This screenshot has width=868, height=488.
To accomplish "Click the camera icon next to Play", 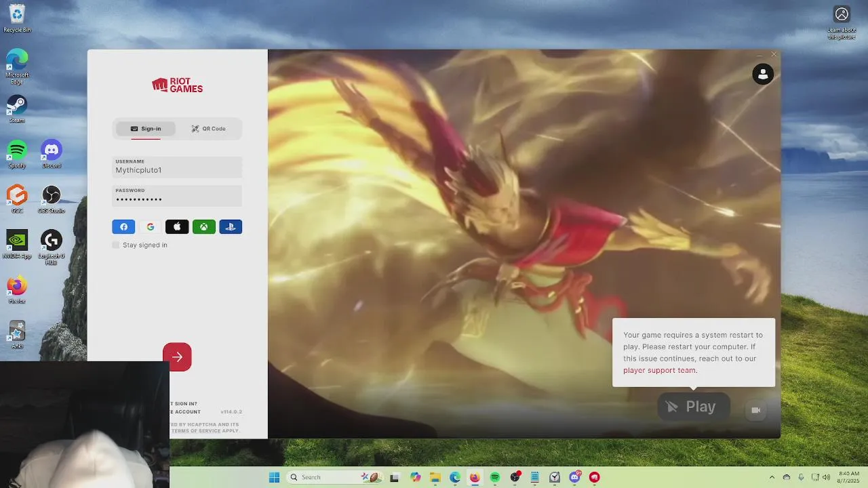I will [x=756, y=410].
